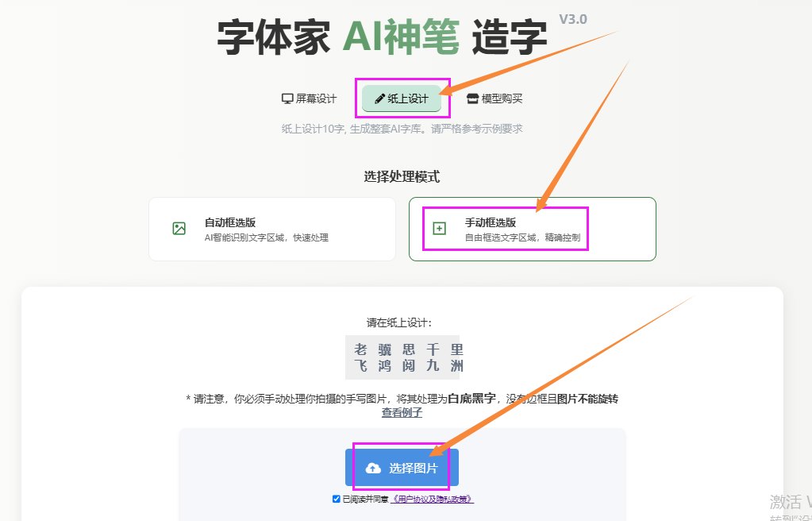Click the pencil icon on 纸上设计 tab
Screen dimensions: 812x521
pyautogui.click(x=380, y=98)
